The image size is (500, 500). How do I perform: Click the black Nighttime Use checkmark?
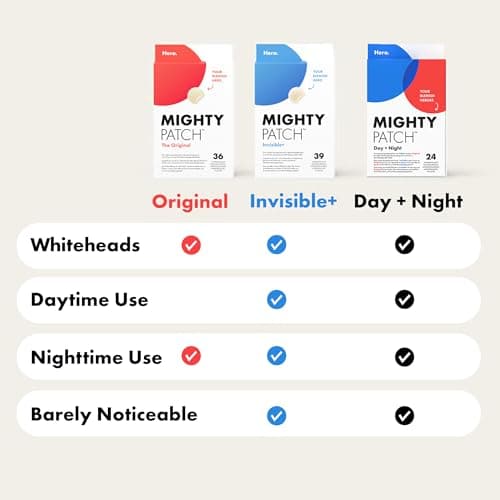[404, 357]
